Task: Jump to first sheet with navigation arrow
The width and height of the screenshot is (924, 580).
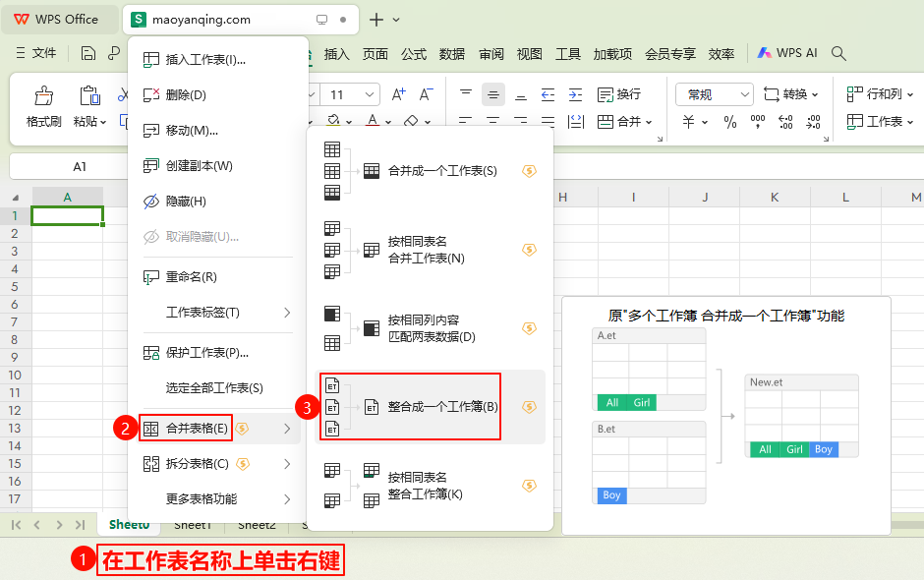Action: pos(17,525)
